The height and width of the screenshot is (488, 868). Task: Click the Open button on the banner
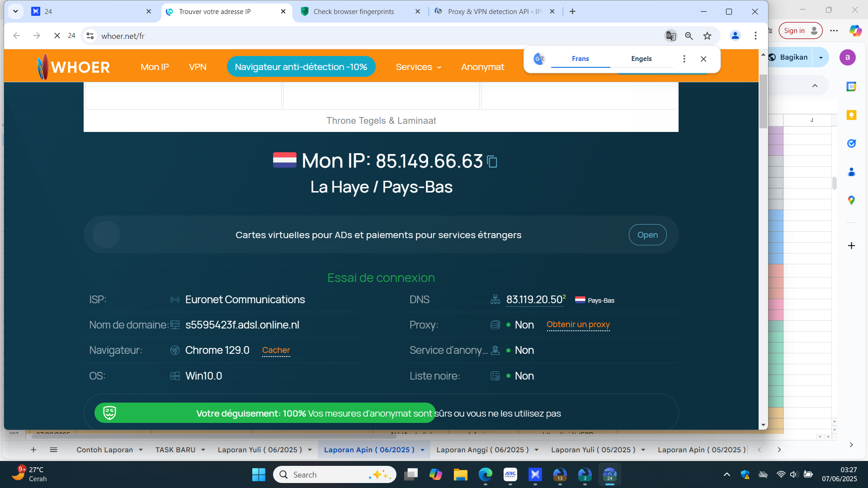(647, 235)
